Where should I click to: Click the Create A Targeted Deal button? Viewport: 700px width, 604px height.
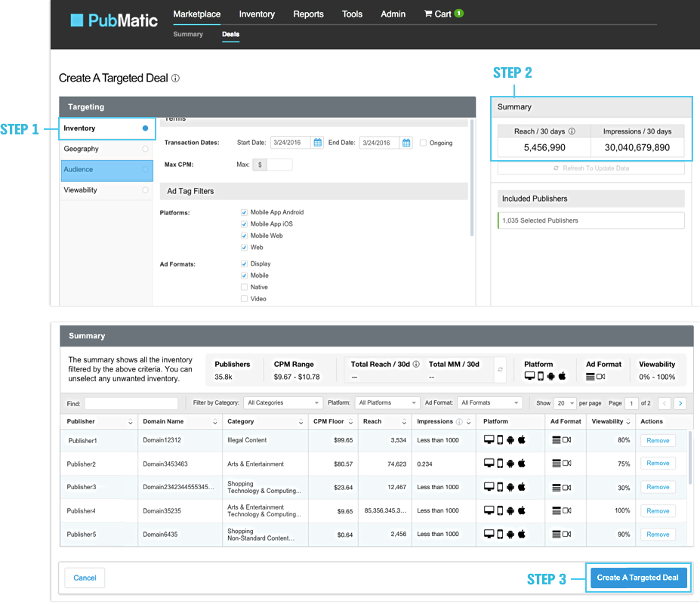(x=638, y=578)
